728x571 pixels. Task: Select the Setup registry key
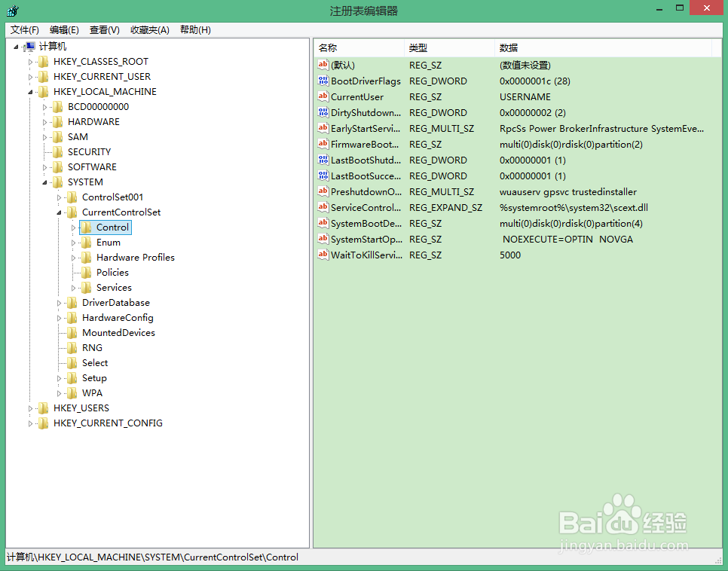tap(94, 378)
